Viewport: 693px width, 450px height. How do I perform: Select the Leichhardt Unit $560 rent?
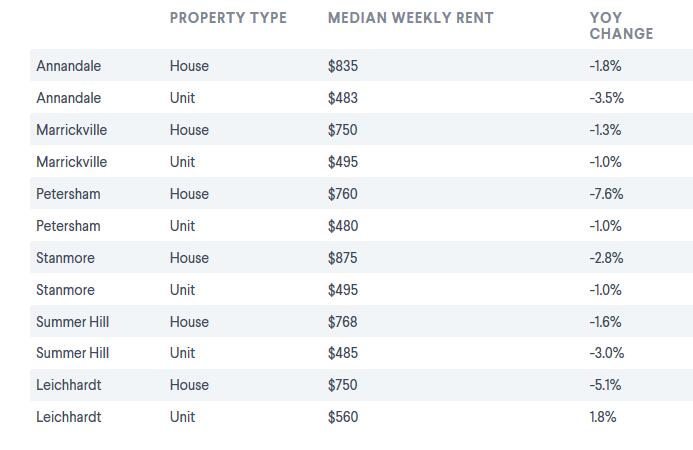[x=343, y=417]
